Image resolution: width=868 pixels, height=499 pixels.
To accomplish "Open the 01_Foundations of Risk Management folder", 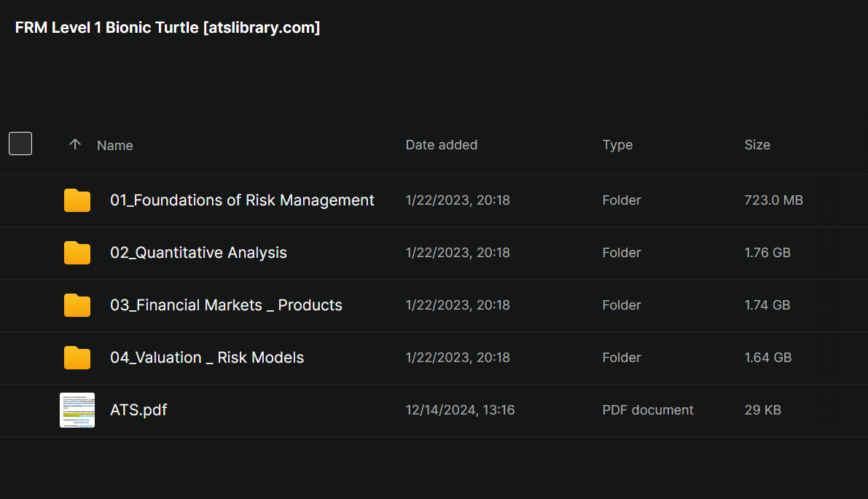I will pos(242,200).
